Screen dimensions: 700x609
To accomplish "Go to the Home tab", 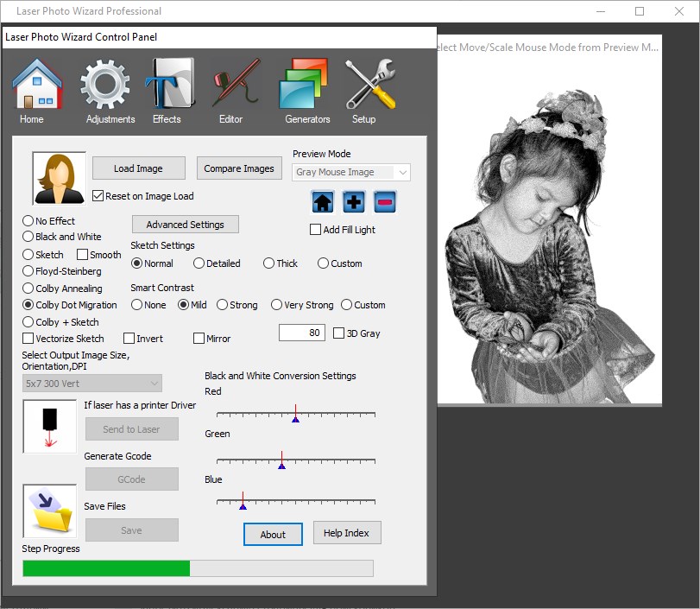I will [x=37, y=86].
